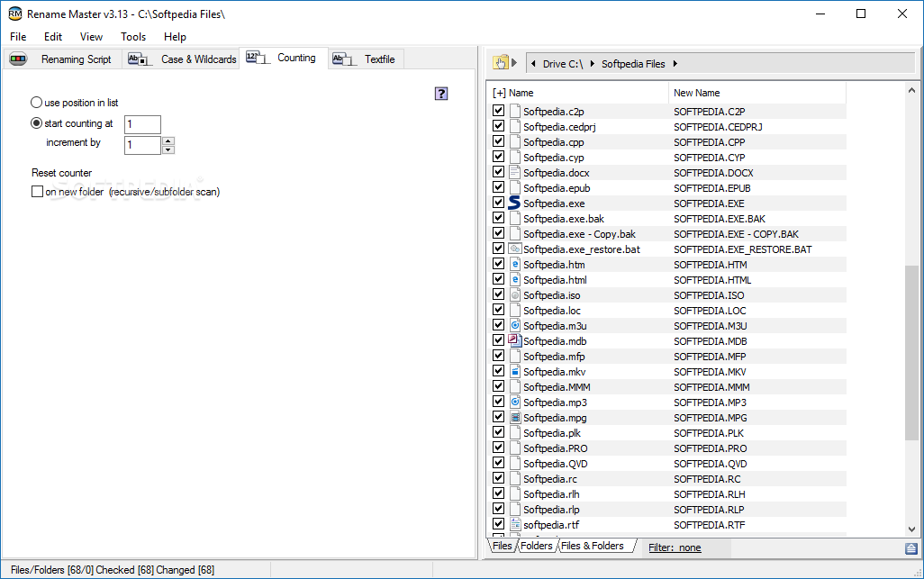Click the Softpedia.html browser file icon
This screenshot has width=924, height=579.
(515, 280)
